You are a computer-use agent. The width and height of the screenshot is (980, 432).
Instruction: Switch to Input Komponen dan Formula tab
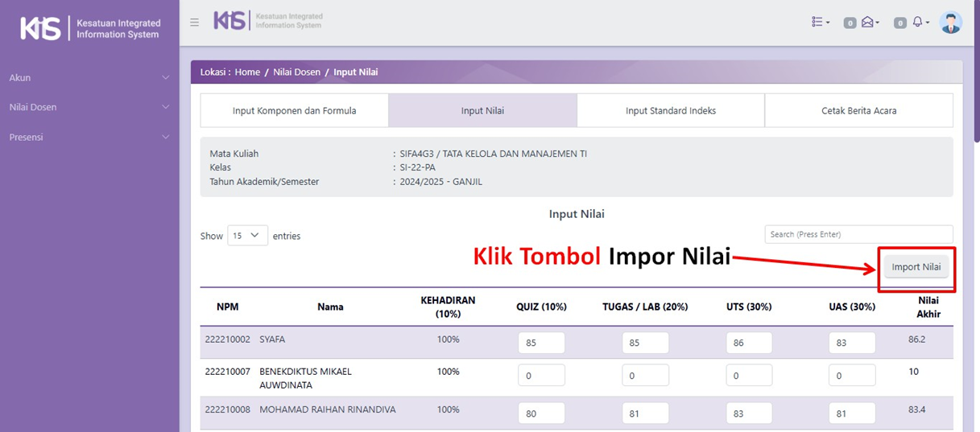point(294,111)
